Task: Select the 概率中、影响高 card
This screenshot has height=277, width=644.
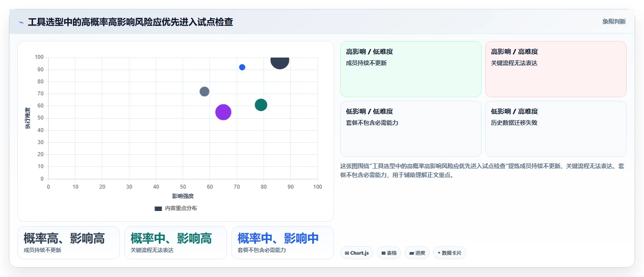Action: (176, 243)
